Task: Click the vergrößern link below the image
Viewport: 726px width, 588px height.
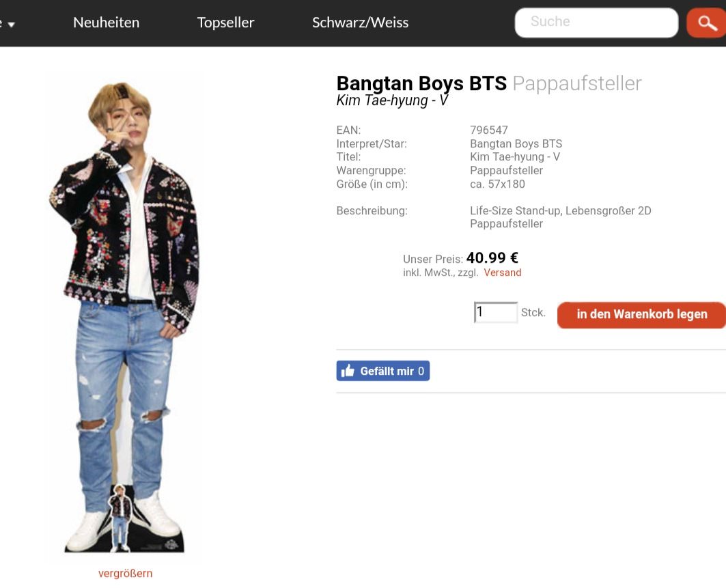Action: click(125, 573)
